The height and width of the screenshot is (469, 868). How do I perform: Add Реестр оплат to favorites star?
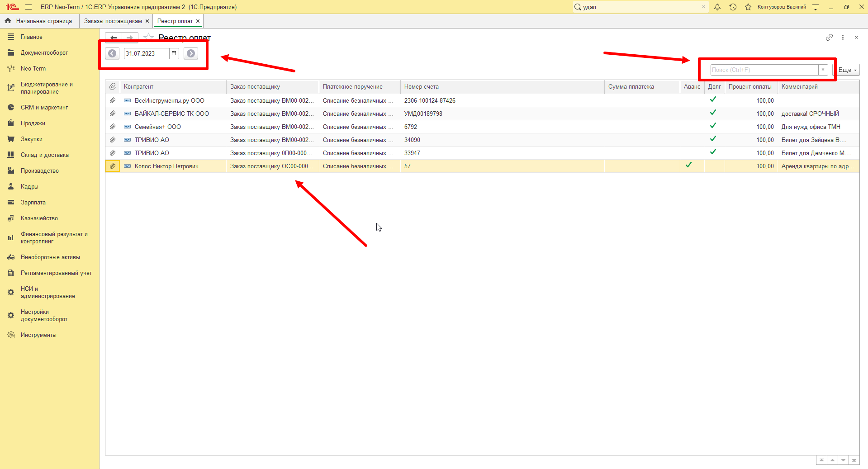click(x=148, y=37)
